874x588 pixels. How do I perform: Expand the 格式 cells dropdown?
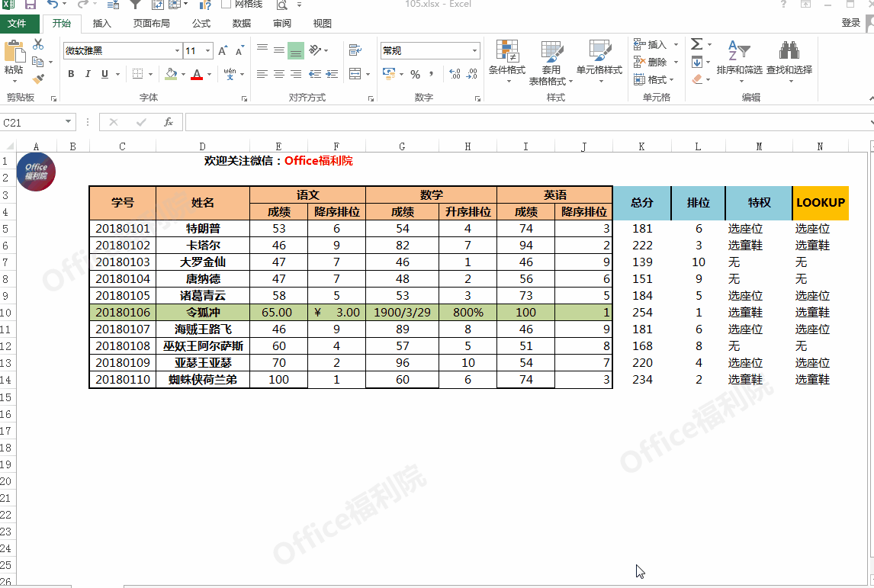[672, 80]
